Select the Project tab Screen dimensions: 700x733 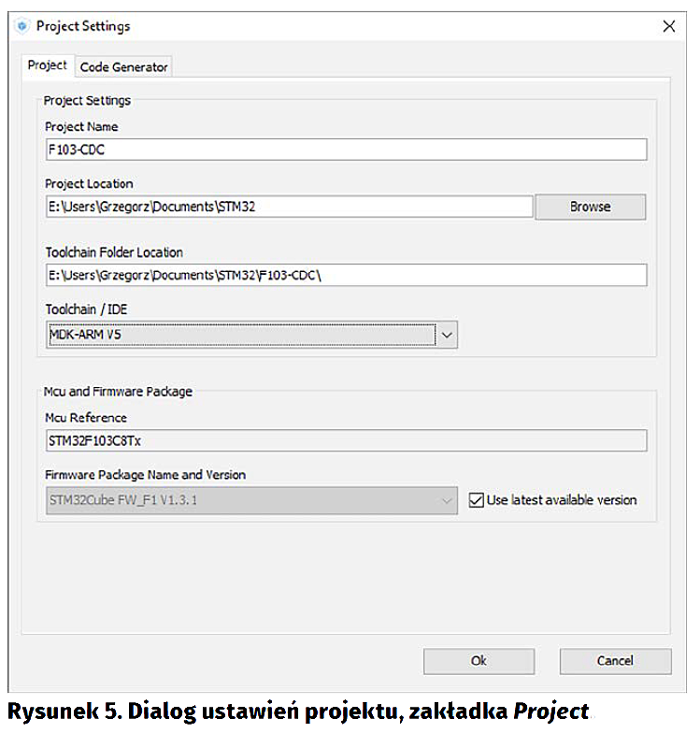47,65
